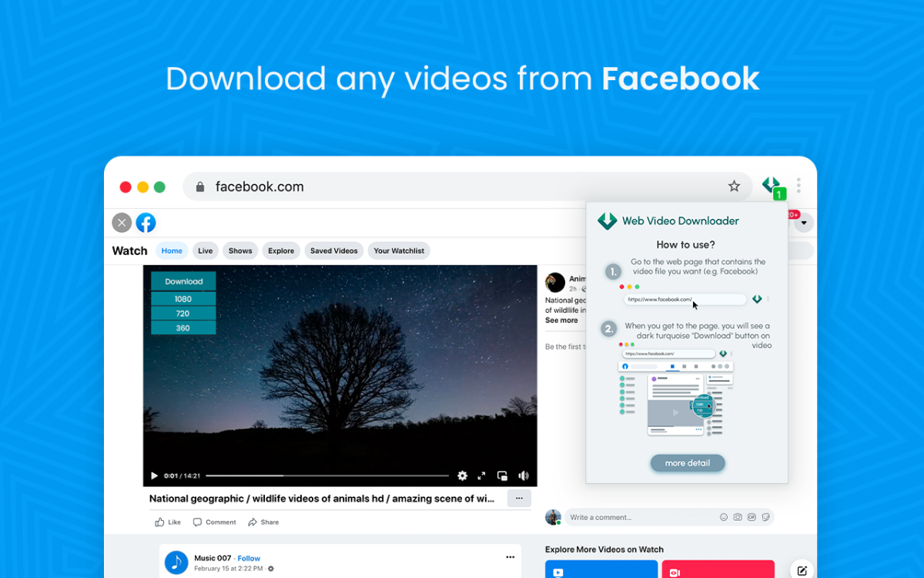Bookmark page with the star icon

[734, 187]
